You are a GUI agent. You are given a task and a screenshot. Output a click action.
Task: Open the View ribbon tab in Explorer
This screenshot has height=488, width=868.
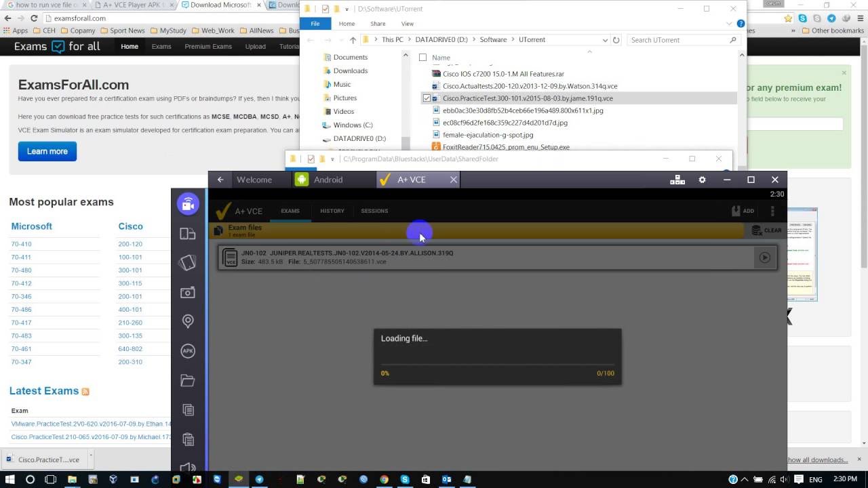[408, 24]
